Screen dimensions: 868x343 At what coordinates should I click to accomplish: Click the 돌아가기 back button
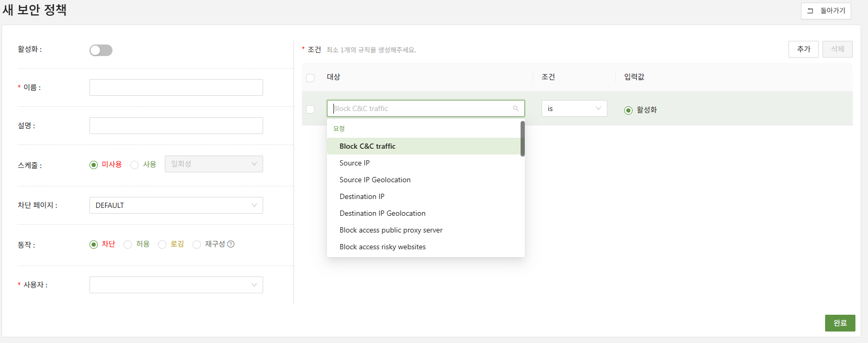tap(826, 11)
